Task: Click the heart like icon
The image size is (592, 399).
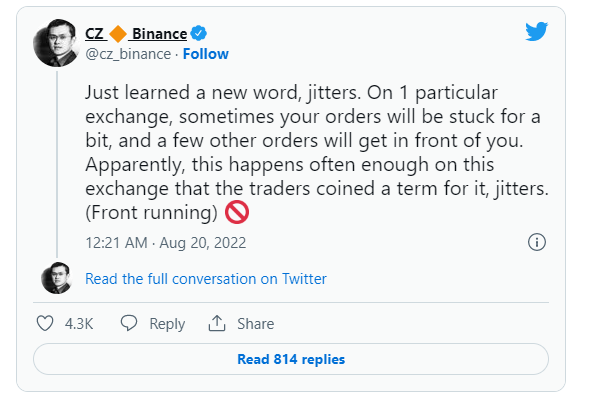Action: click(x=45, y=324)
